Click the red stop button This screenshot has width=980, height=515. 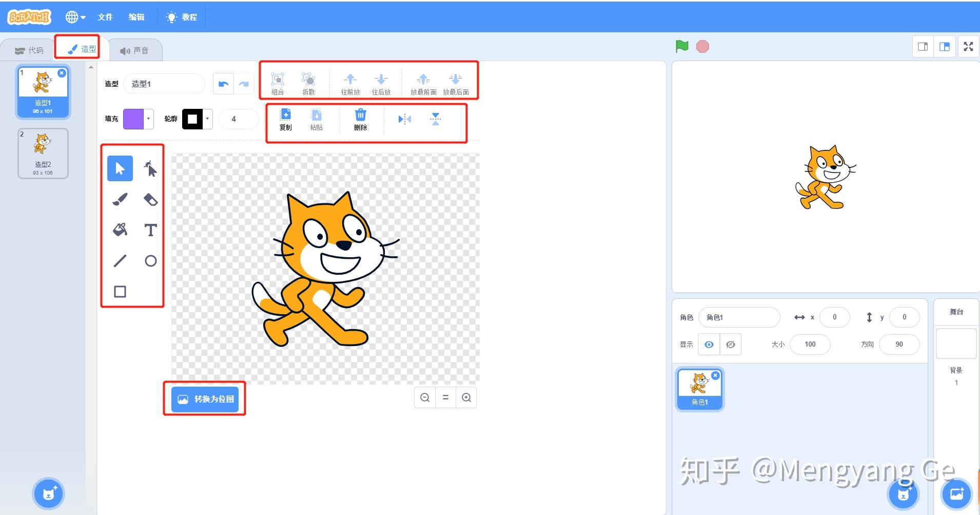pyautogui.click(x=702, y=47)
